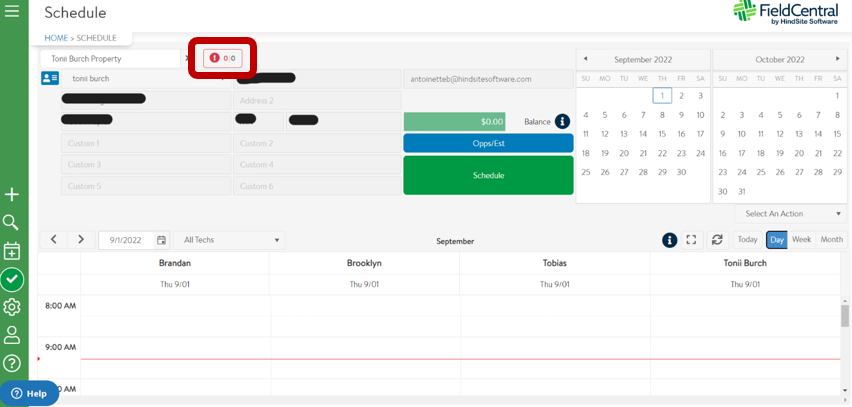
Task: Refresh the schedule with the refresh icon
Action: 716,240
